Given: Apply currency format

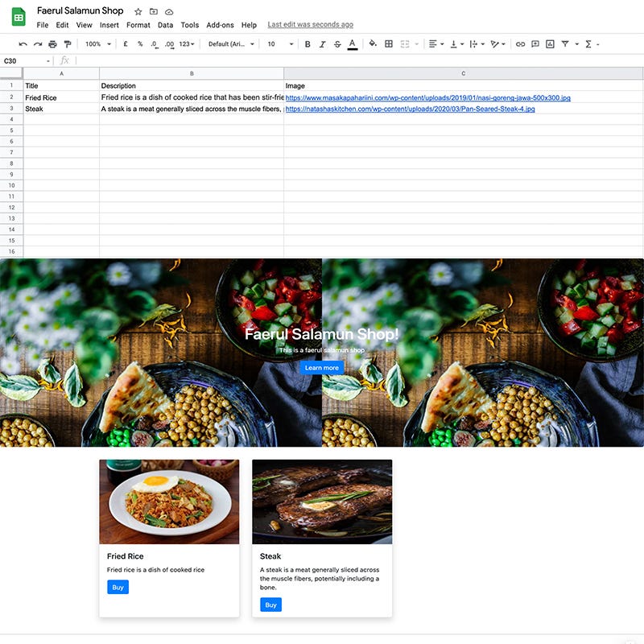Looking at the screenshot, I should coord(126,44).
